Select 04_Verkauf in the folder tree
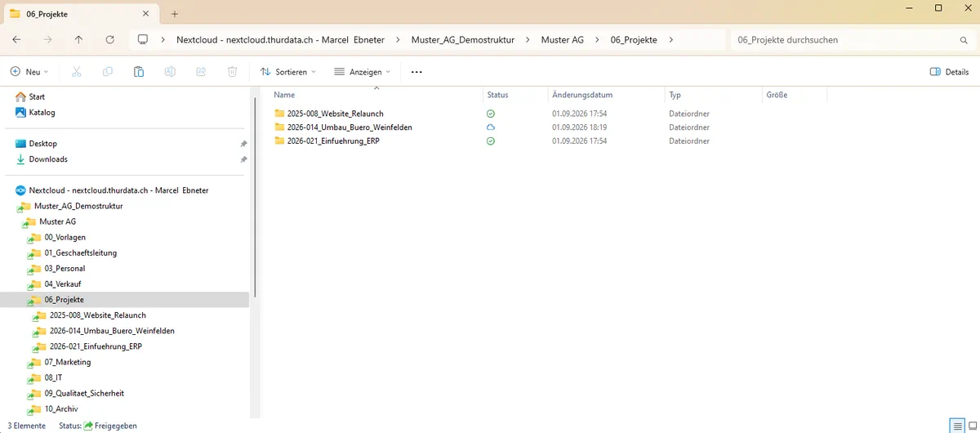The height and width of the screenshot is (433, 980). click(62, 284)
